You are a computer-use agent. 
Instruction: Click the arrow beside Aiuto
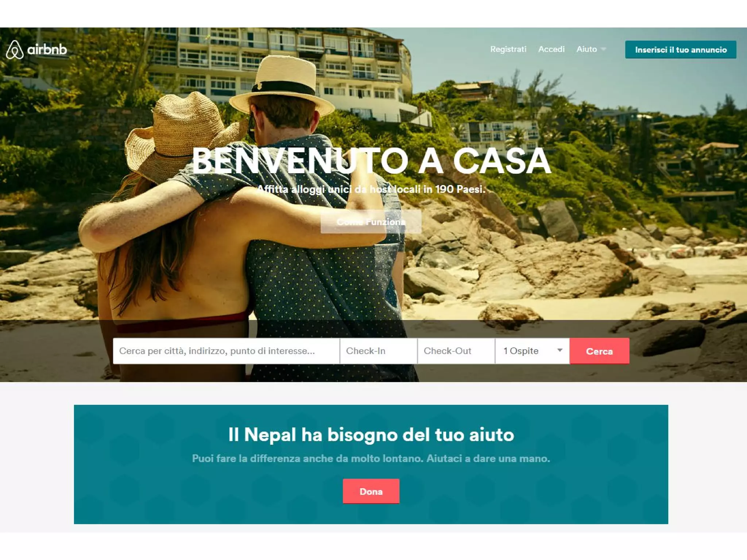pos(603,49)
